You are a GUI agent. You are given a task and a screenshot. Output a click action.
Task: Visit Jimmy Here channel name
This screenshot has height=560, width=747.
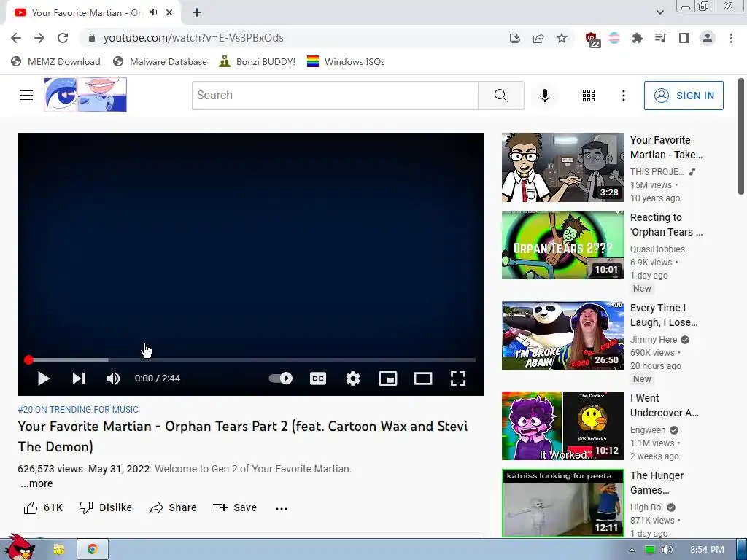pyautogui.click(x=654, y=340)
